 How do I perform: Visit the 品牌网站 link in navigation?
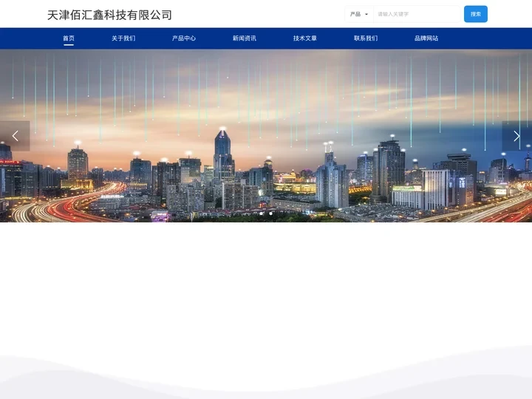coord(426,38)
